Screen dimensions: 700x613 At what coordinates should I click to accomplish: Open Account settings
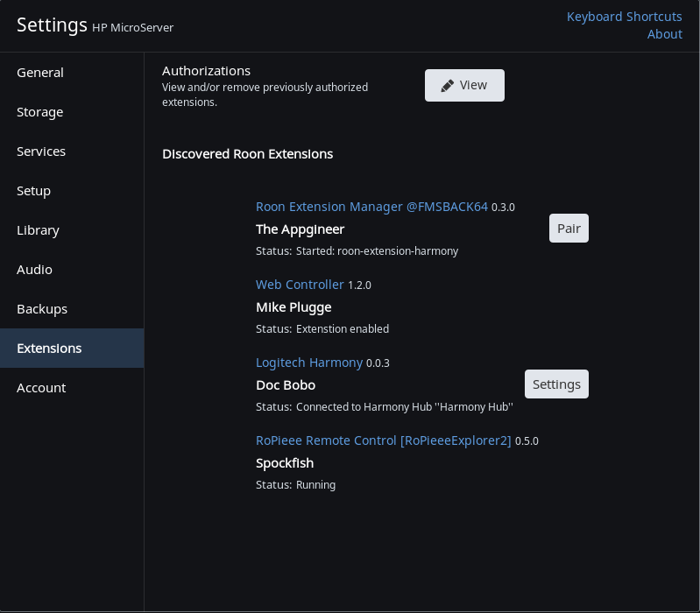coord(72,388)
